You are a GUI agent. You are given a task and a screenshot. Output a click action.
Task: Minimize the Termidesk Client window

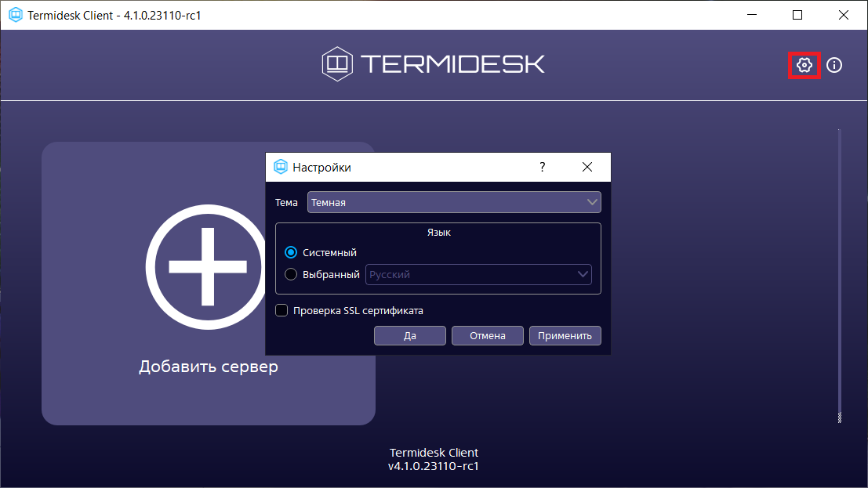tap(751, 15)
